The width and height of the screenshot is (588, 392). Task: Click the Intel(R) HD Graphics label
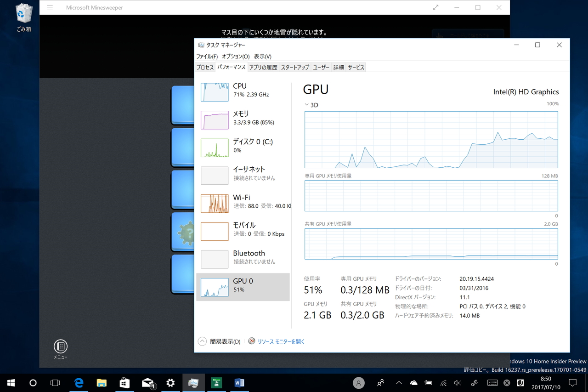click(x=526, y=92)
